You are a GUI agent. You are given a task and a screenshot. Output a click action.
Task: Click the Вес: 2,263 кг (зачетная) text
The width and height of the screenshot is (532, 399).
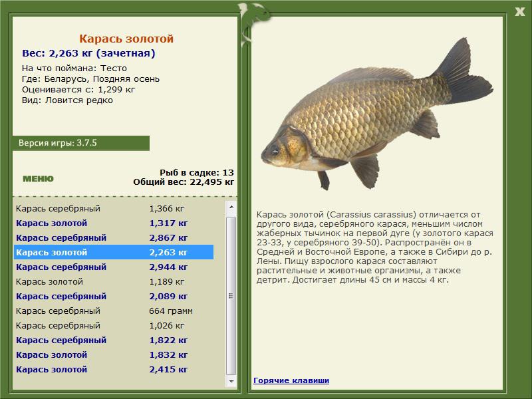88,53
